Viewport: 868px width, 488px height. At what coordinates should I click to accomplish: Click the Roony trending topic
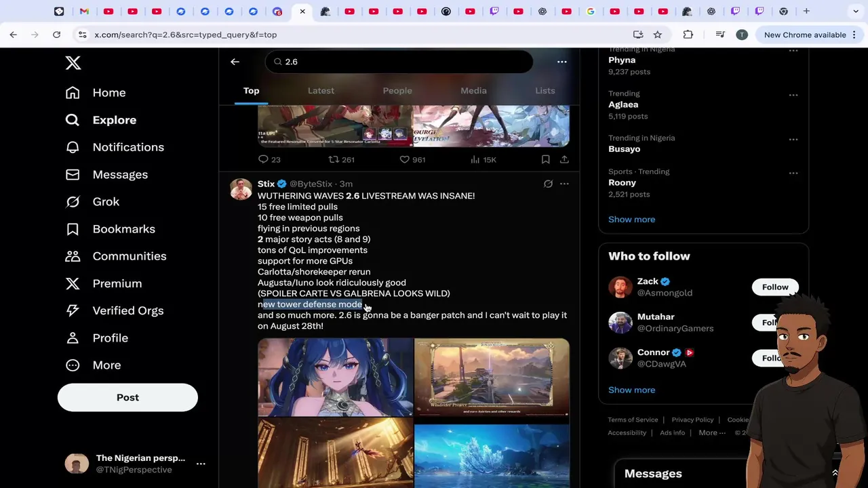coord(622,182)
